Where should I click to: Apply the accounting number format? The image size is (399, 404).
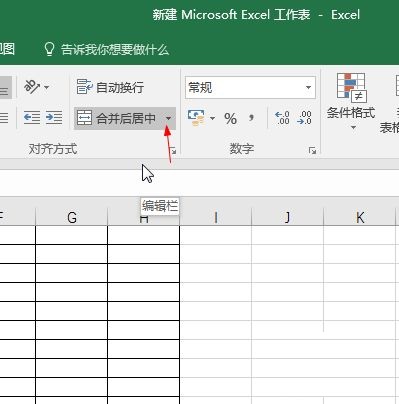point(196,118)
